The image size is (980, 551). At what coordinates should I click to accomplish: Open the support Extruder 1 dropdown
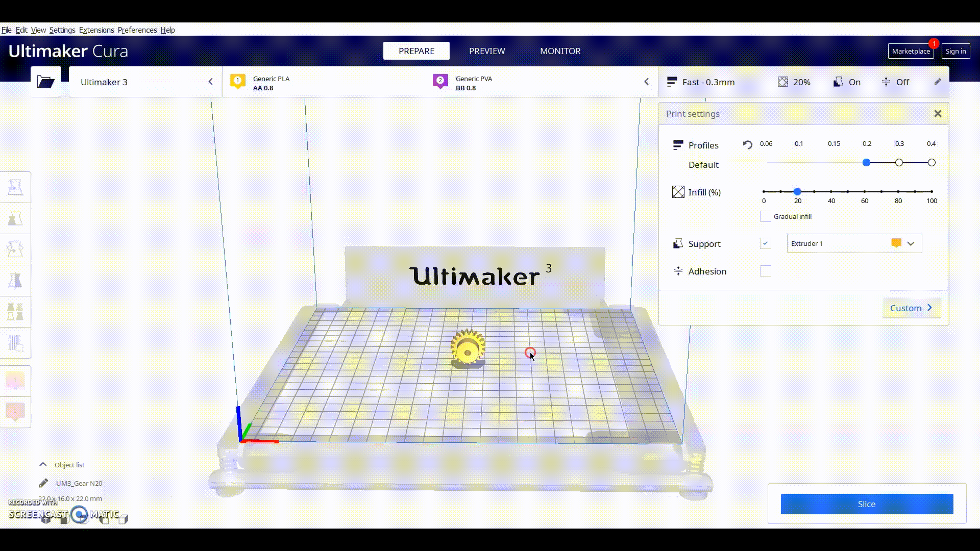coord(854,243)
